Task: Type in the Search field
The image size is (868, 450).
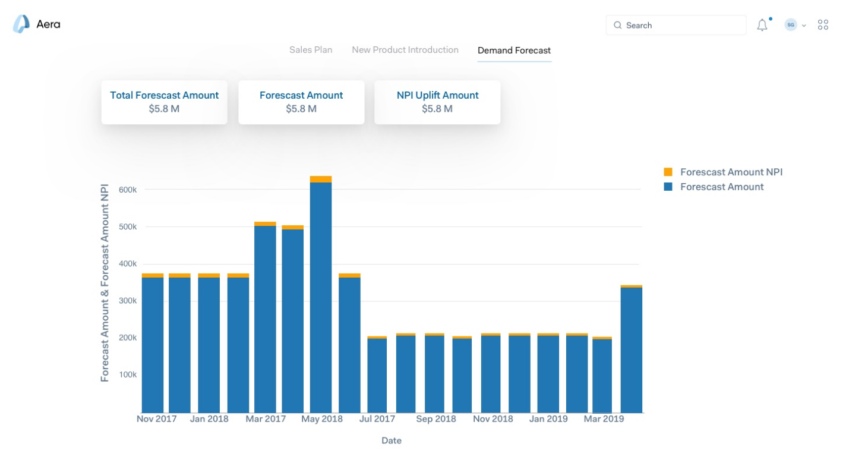Action: 680,26
